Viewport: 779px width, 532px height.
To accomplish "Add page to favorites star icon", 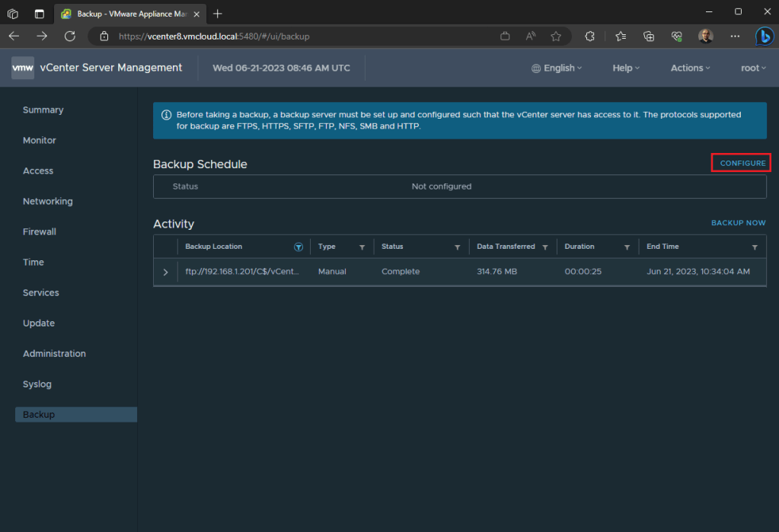I will pyautogui.click(x=556, y=36).
